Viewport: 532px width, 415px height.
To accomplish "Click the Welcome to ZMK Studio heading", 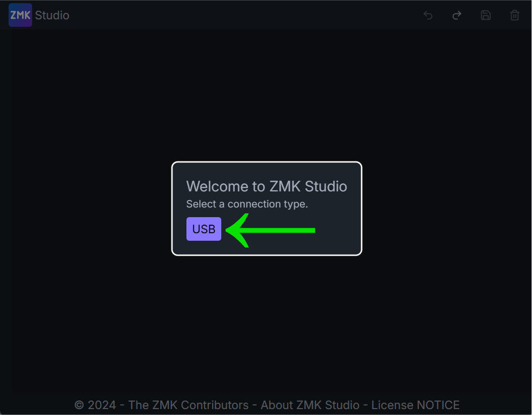I will [x=266, y=186].
